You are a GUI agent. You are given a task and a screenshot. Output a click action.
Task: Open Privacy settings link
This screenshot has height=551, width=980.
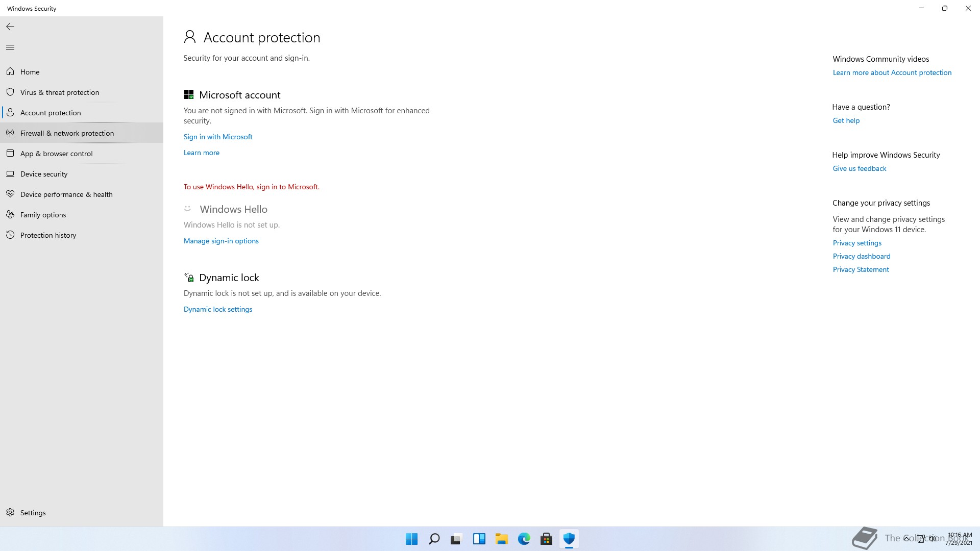pos(857,243)
